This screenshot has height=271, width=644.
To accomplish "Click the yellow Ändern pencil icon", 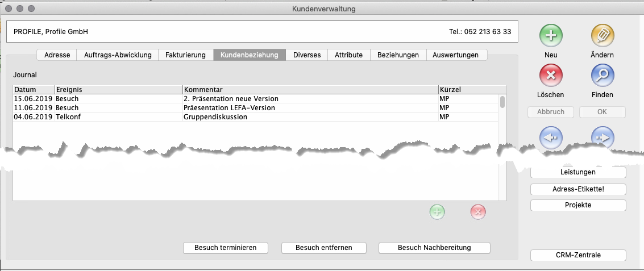I will click(x=603, y=36).
